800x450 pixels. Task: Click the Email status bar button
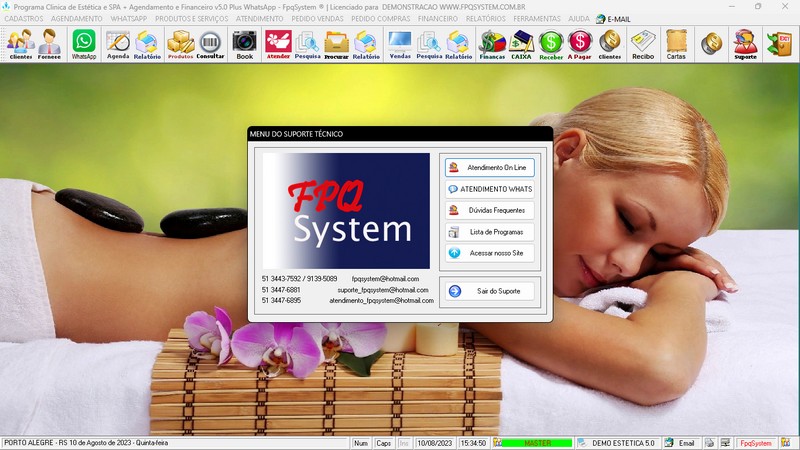pos(681,443)
